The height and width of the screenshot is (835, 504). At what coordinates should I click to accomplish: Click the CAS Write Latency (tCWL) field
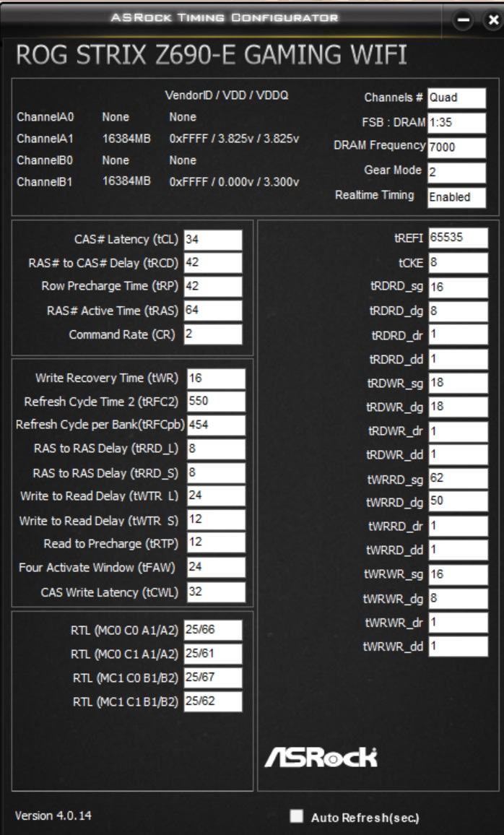(216, 592)
